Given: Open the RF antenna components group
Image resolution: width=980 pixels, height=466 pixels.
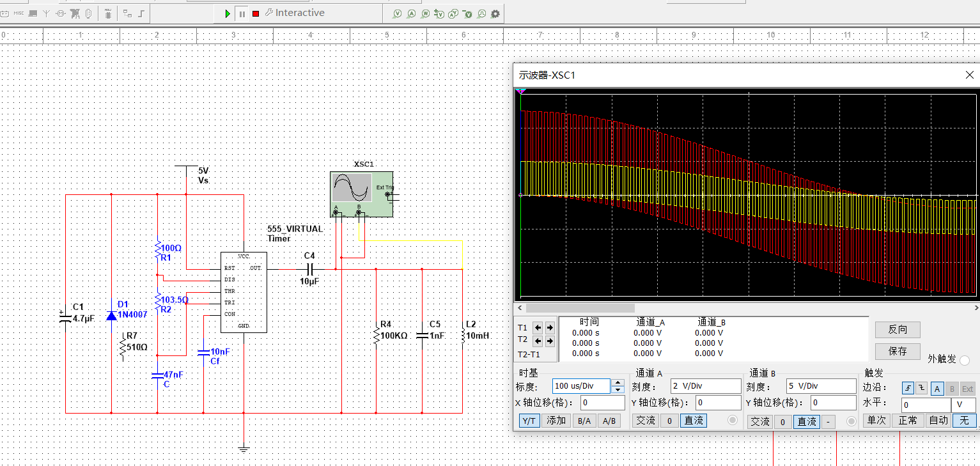Looking at the screenshot, I should (46, 13).
